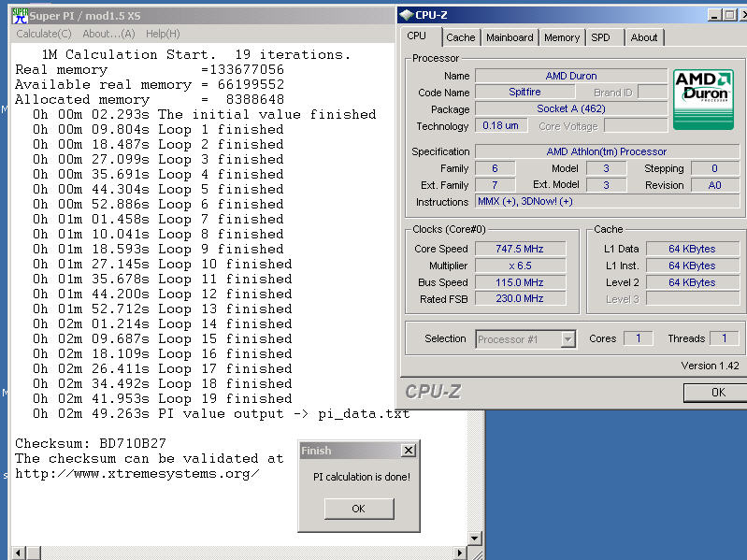
Task: Click the Allocated memory = 8388648 line
Action: click(x=150, y=99)
